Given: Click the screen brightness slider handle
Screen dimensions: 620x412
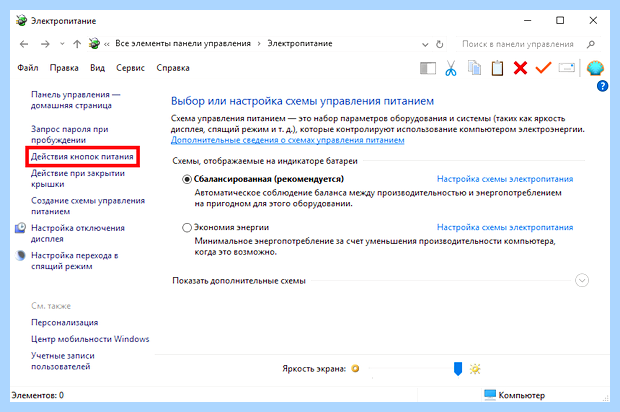Looking at the screenshot, I should (x=458, y=369).
